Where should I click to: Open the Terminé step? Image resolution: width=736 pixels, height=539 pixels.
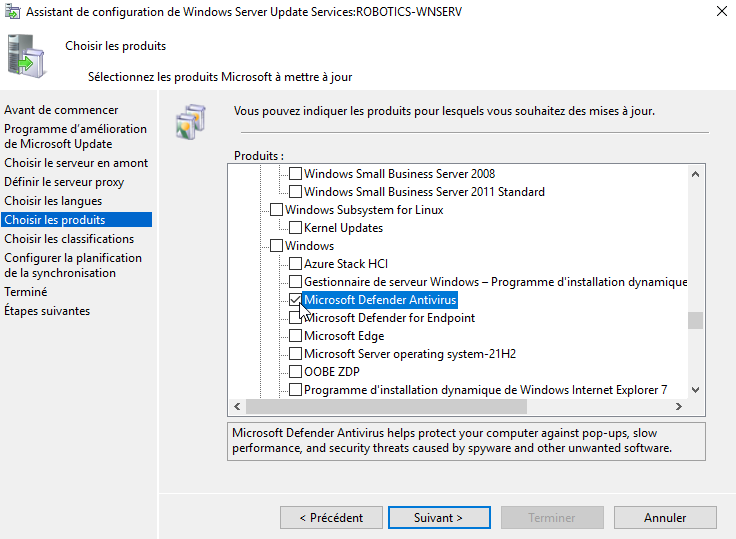click(26, 292)
